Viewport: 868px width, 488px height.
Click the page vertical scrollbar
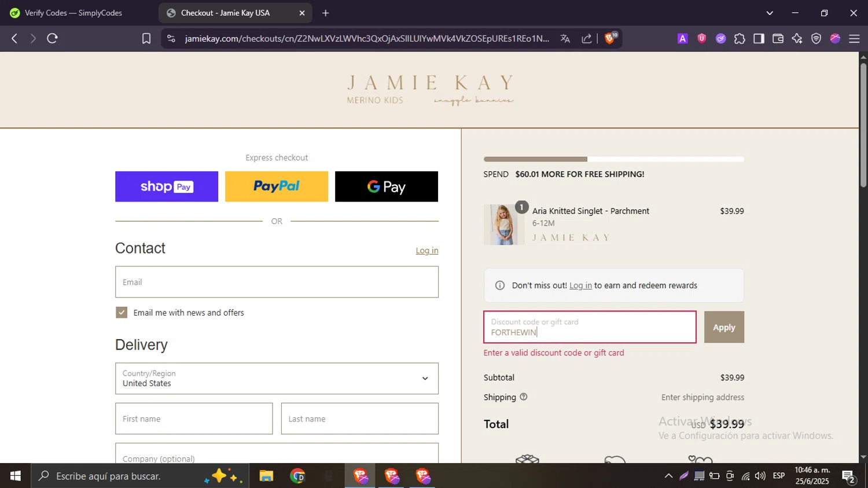tap(863, 124)
